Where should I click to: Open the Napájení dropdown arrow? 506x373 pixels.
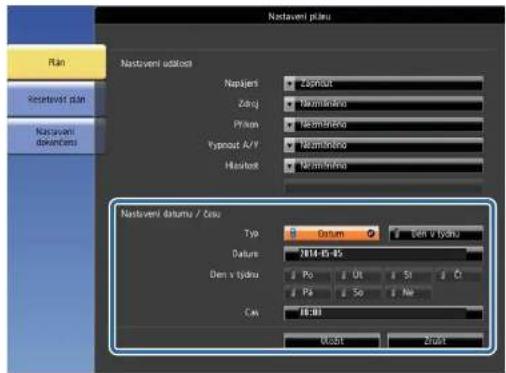tap(289, 84)
